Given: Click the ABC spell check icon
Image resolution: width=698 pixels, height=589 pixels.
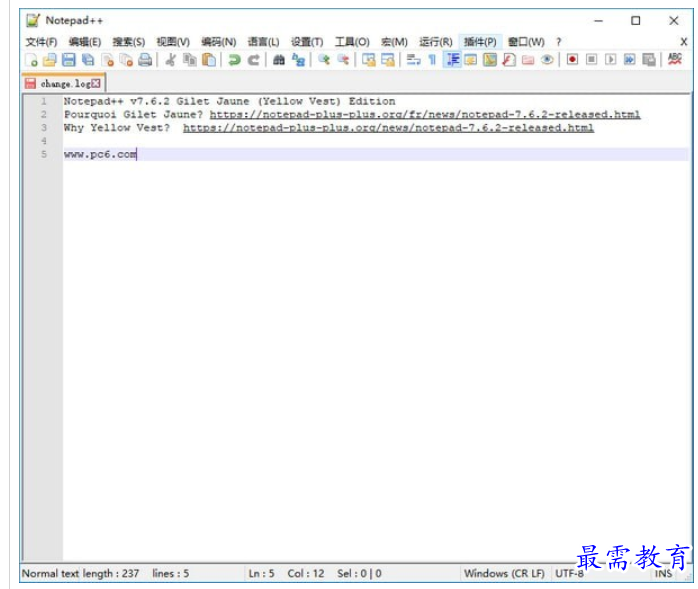Looking at the screenshot, I should 675,59.
